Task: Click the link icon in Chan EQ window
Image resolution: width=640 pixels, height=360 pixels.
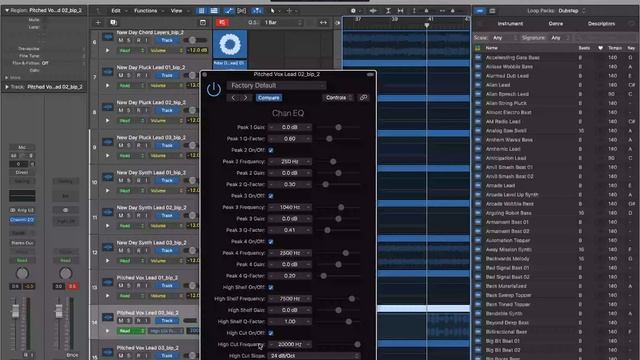Action: pyautogui.click(x=363, y=98)
